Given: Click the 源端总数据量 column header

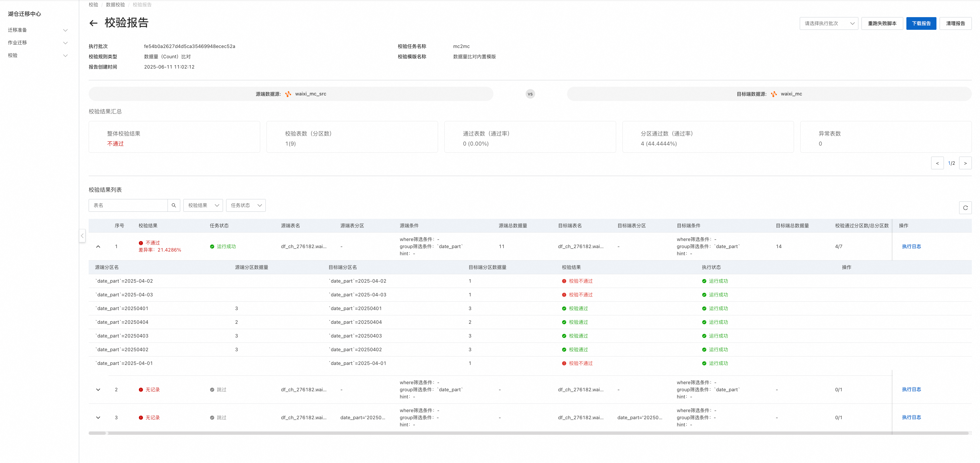Looking at the screenshot, I should coord(513,226).
